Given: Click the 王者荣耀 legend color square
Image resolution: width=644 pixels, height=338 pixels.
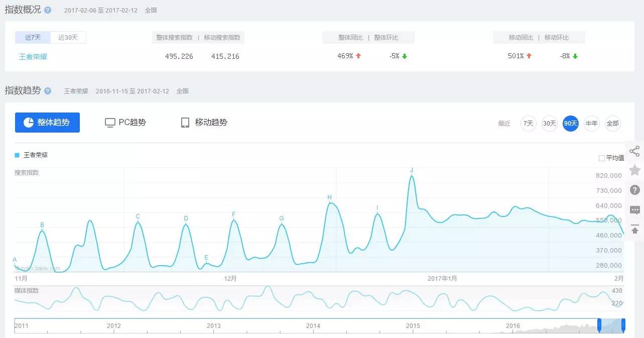Looking at the screenshot, I should click(x=17, y=155).
